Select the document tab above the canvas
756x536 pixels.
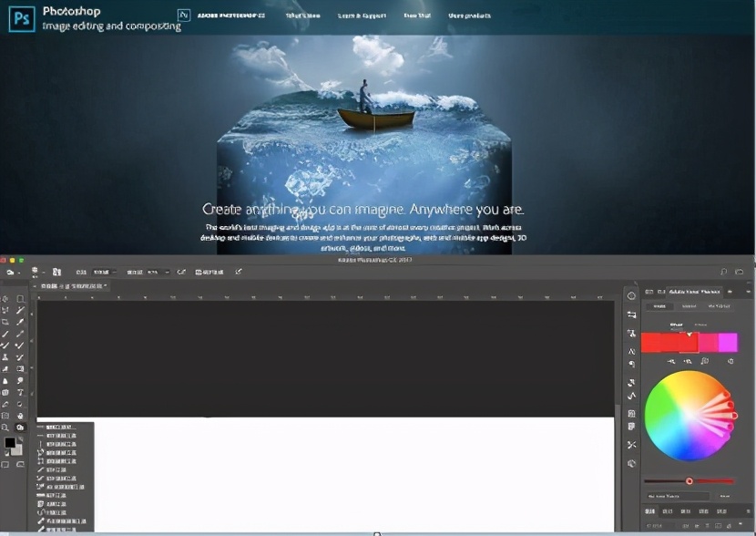(71, 286)
